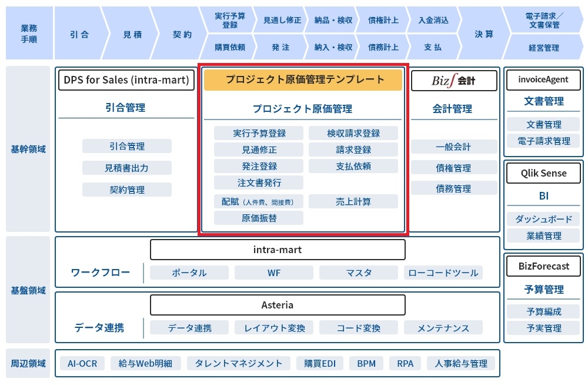
Task: Select the 引合 step in the process flow
Action: point(79,34)
